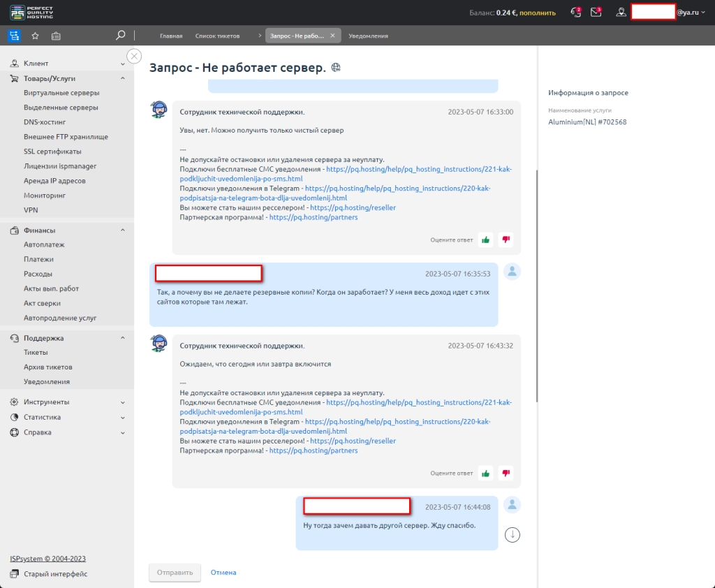Image resolution: width=715 pixels, height=588 pixels.
Task: Expand the Статистика section chevron
Action: pyautogui.click(x=123, y=418)
